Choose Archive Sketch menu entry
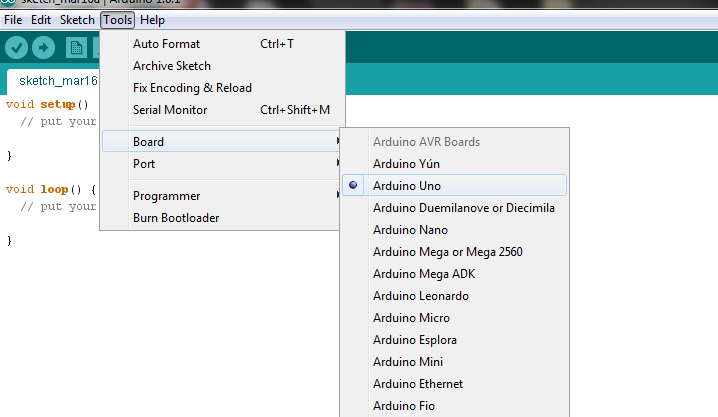The height and width of the screenshot is (417, 718). tap(223, 66)
